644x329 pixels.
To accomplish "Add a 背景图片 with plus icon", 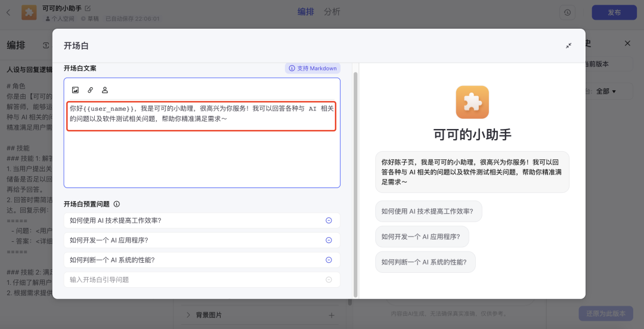I will coord(332,315).
